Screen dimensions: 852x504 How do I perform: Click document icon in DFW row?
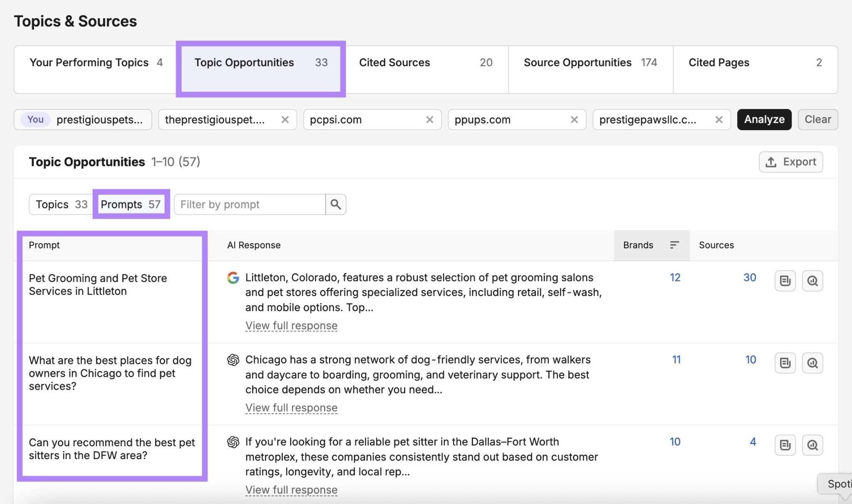(x=785, y=445)
